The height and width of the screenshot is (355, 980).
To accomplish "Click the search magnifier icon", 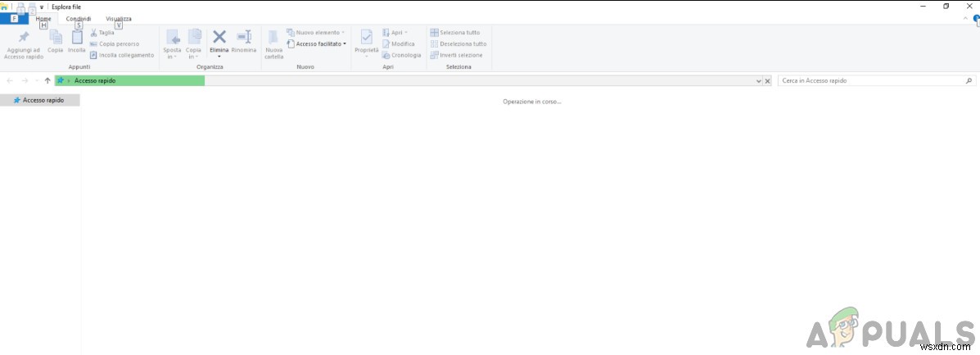I will click(x=969, y=81).
